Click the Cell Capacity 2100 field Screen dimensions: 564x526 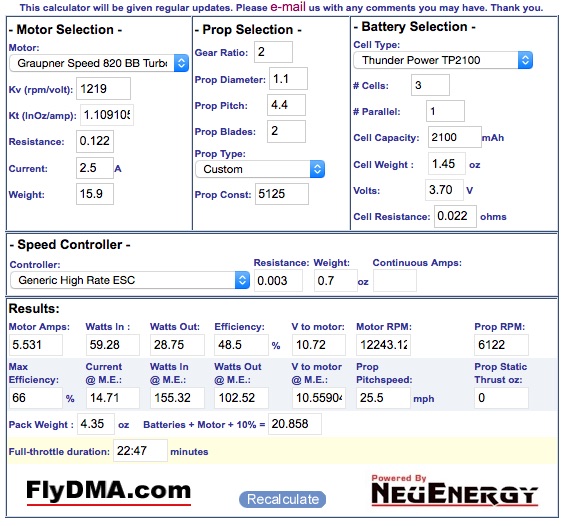(x=455, y=137)
